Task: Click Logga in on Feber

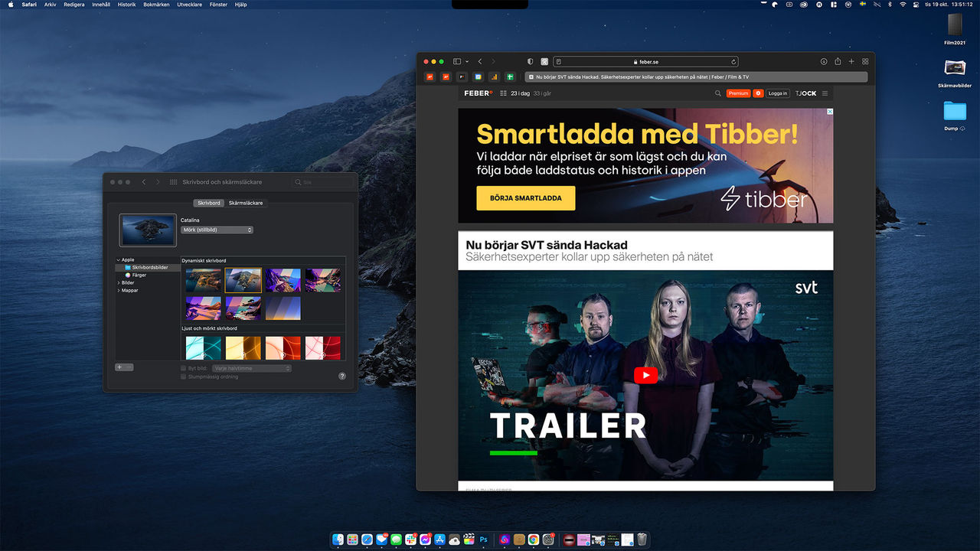Action: (x=777, y=93)
